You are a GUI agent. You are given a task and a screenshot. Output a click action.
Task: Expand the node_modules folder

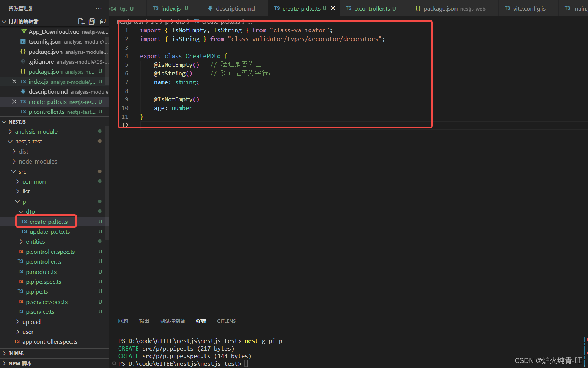click(38, 161)
